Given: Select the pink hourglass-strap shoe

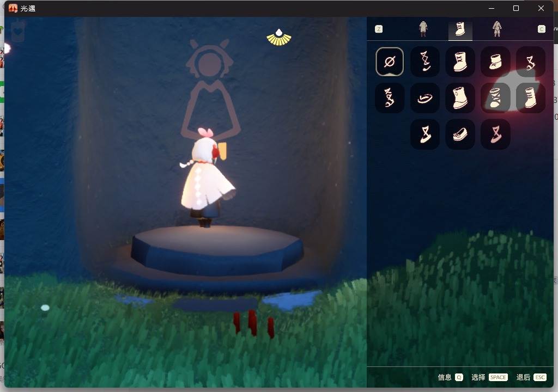Looking at the screenshot, I should tap(495, 134).
